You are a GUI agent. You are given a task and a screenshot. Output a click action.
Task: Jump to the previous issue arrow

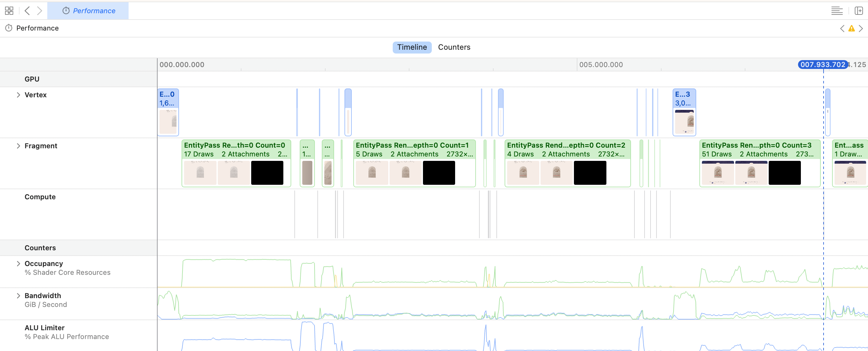(842, 29)
